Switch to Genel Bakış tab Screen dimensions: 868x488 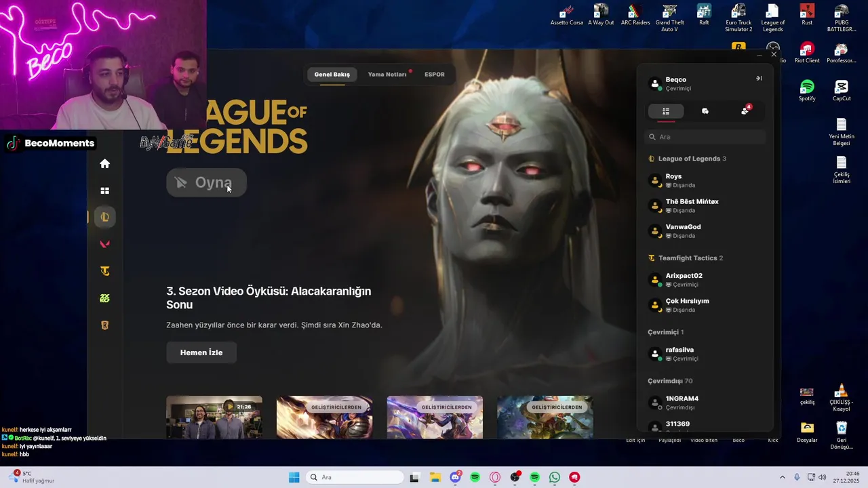(x=332, y=75)
